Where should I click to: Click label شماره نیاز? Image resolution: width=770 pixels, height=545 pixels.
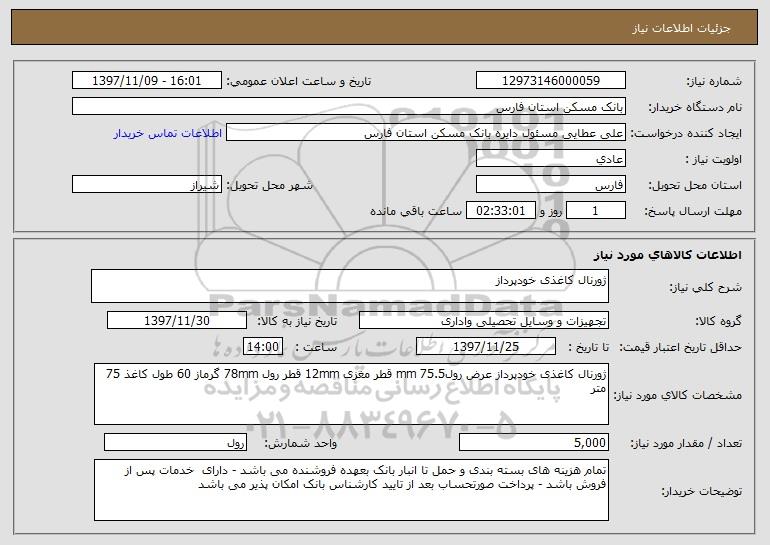(x=714, y=81)
